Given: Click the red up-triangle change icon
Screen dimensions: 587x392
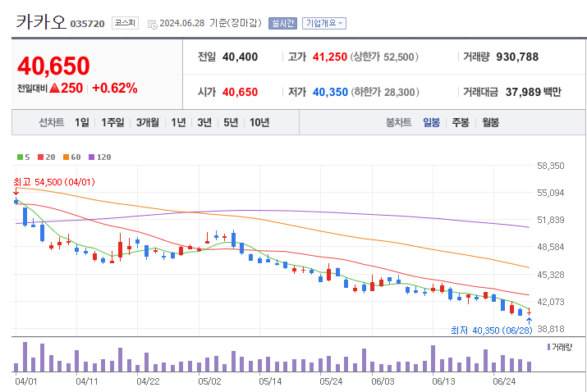Looking at the screenshot, I should 55,88.
